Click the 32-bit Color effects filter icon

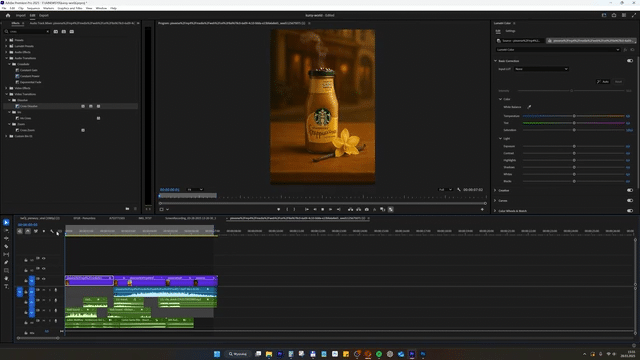tap(64, 31)
